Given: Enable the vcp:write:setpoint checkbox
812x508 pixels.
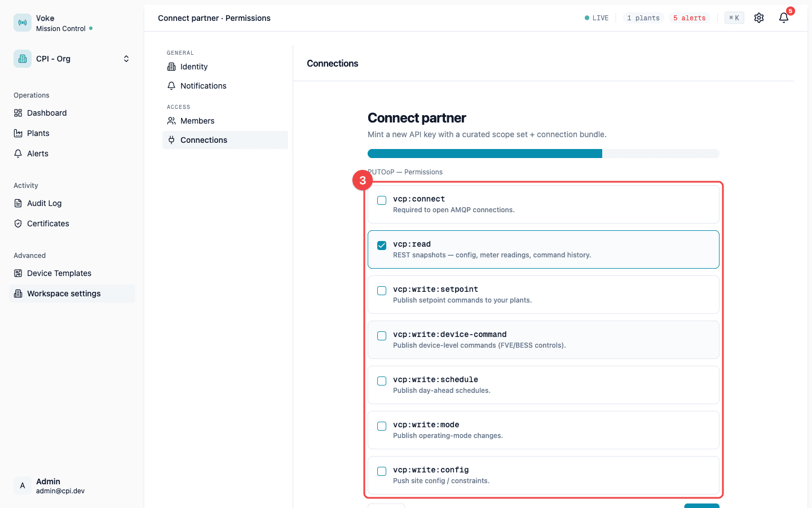Looking at the screenshot, I should point(382,291).
